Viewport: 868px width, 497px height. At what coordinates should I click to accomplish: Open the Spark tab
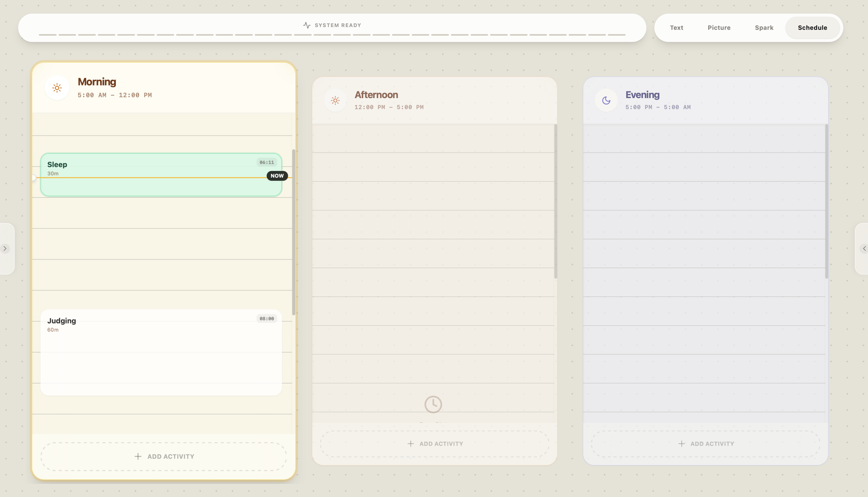764,28
